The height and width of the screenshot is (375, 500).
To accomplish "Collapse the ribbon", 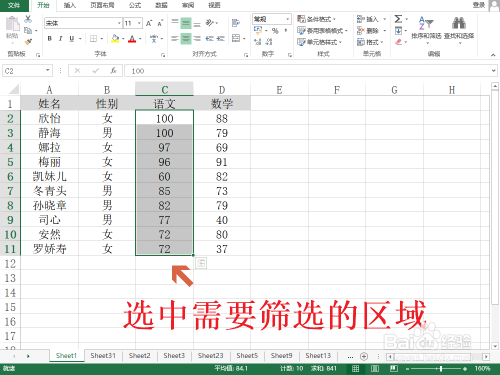I will (x=493, y=55).
